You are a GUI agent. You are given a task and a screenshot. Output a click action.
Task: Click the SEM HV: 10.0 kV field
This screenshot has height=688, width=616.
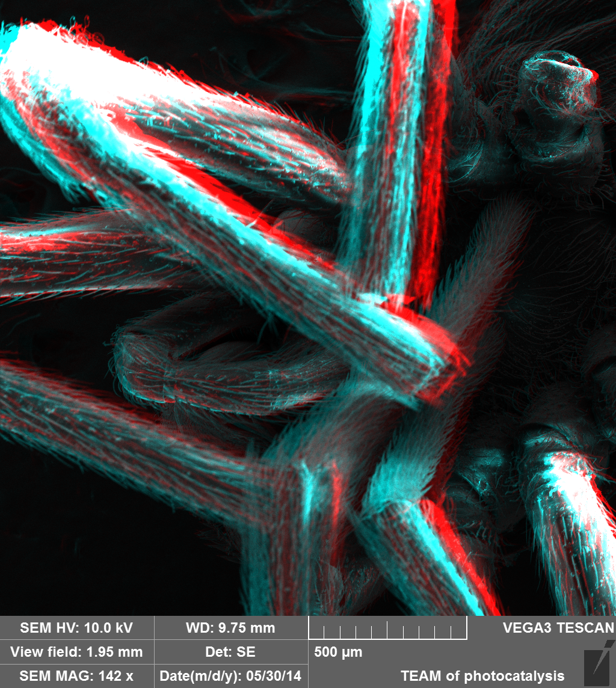76,628
